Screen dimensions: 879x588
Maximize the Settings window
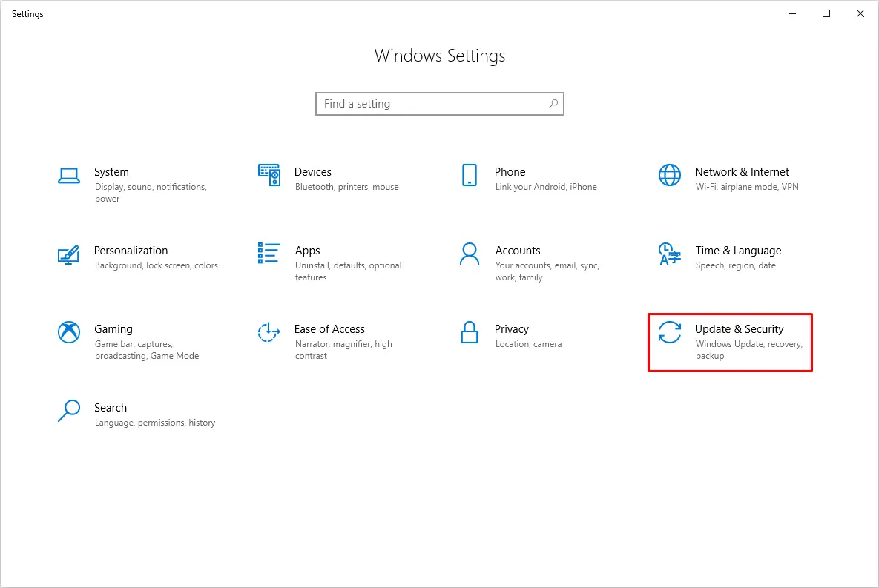click(x=826, y=13)
